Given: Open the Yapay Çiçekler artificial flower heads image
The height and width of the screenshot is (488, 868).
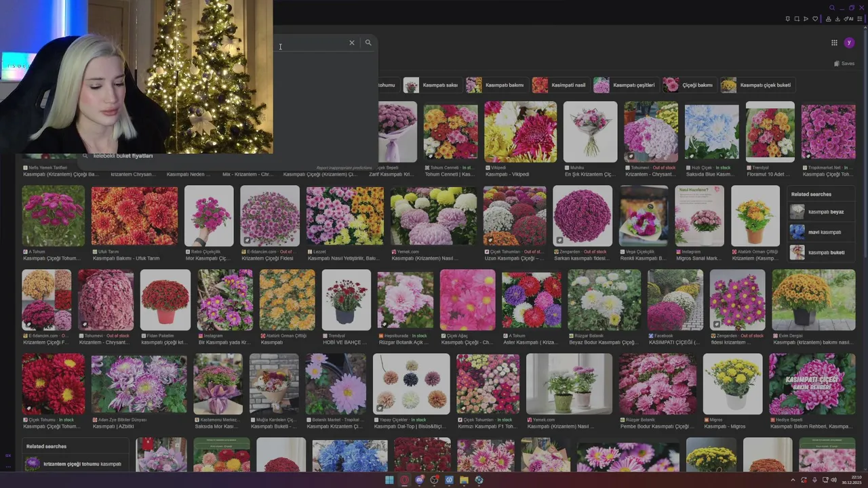Looking at the screenshot, I should [411, 384].
